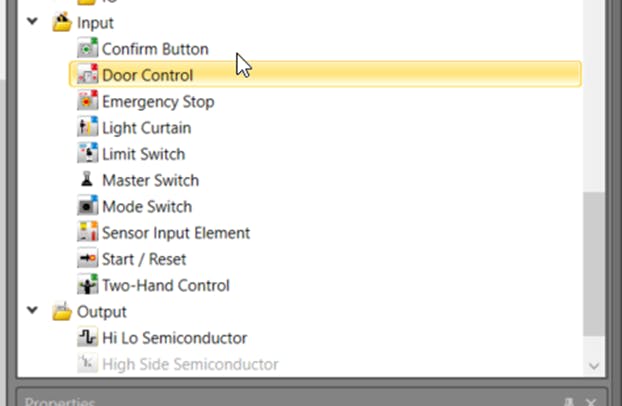Pin the Properties panel

[x=569, y=401]
